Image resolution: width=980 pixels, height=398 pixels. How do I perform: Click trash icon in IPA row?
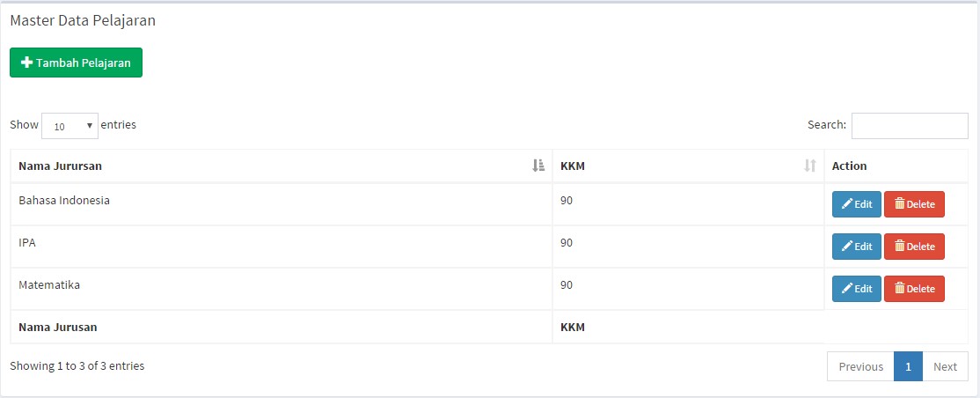pyautogui.click(x=899, y=247)
